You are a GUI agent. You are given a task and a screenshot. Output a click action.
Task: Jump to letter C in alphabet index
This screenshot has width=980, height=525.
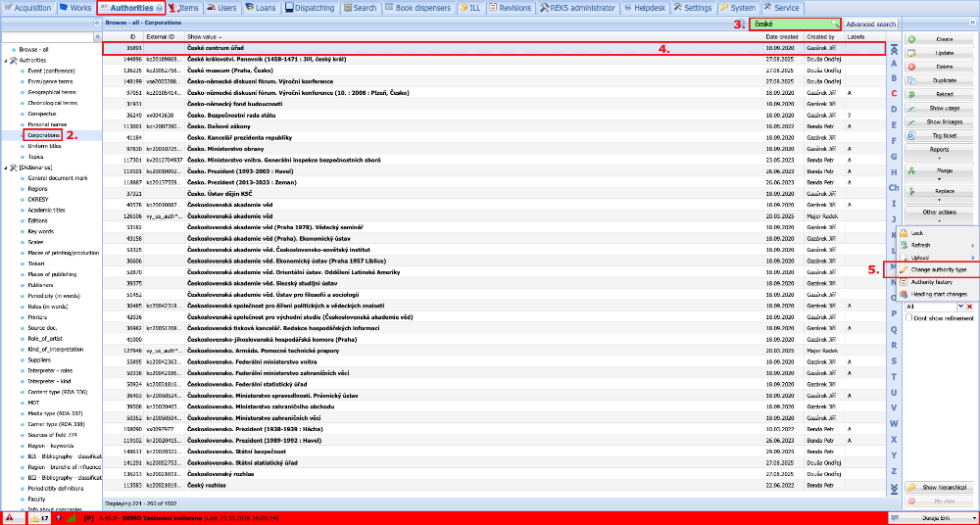894,94
